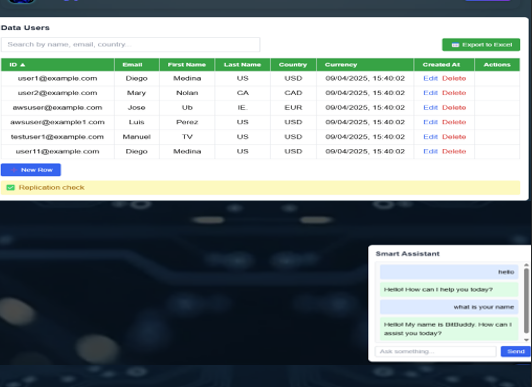Click the Actions column header

(497, 64)
